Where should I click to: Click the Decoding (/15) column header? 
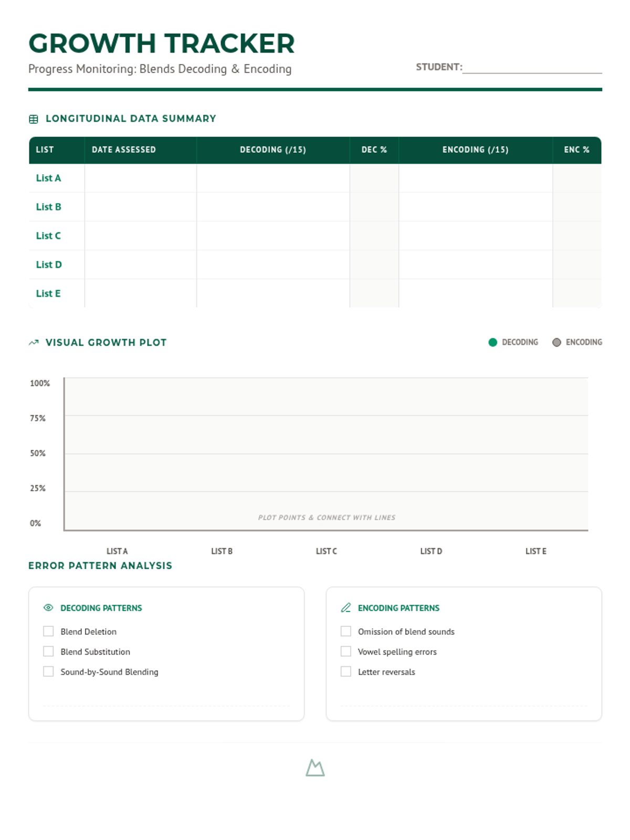click(x=273, y=150)
